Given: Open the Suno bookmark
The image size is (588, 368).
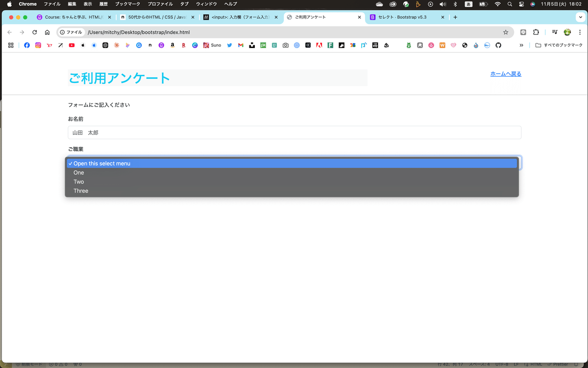Looking at the screenshot, I should [212, 45].
